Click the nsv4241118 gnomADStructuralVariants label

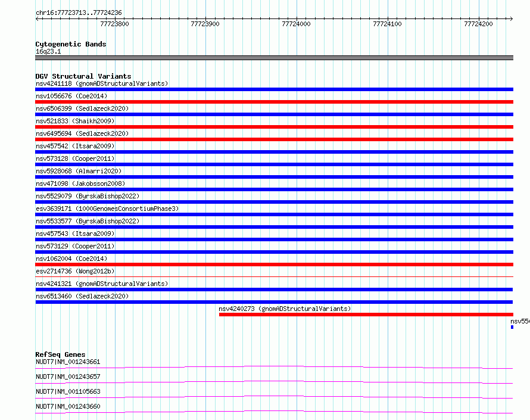(102, 83)
